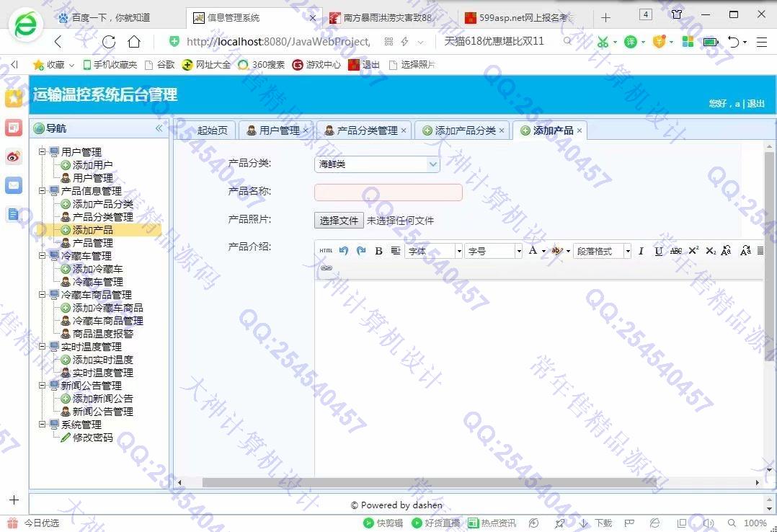Open 添加冷藏车 in navigation tree
This screenshot has width=777, height=532.
[97, 269]
